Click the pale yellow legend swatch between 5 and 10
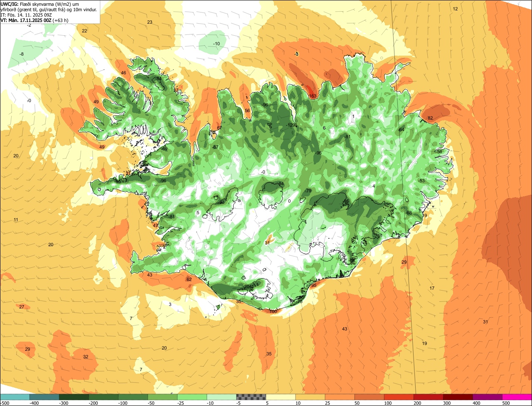 click(281, 397)
